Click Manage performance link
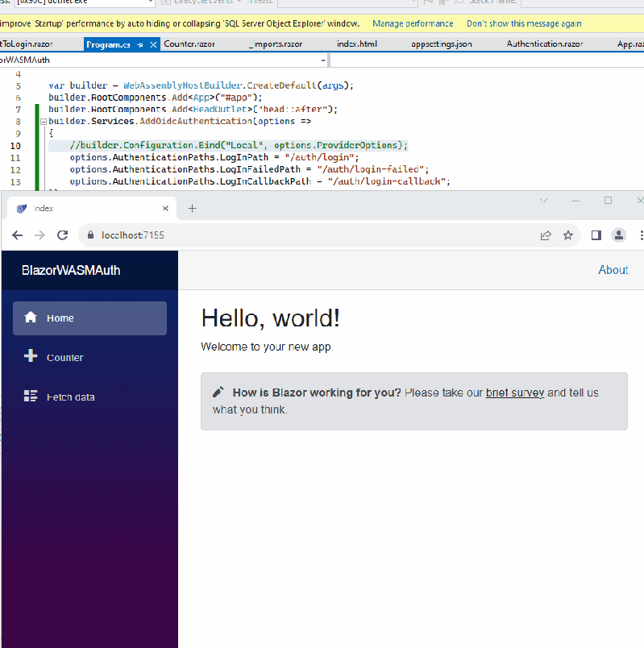 point(413,23)
